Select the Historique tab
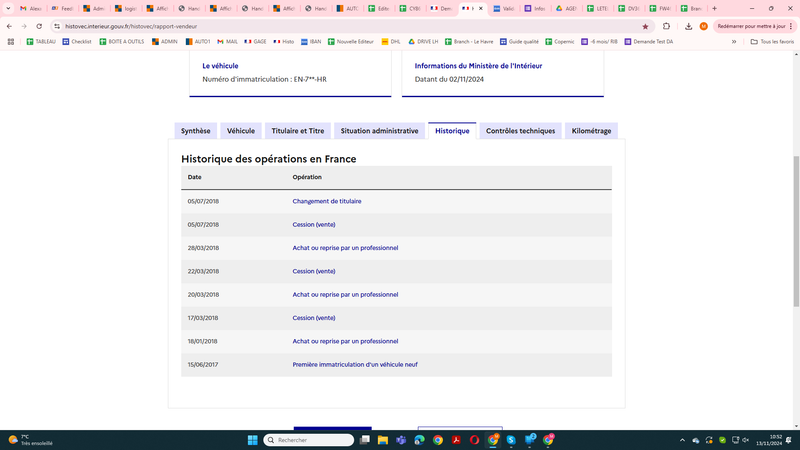This screenshot has height=450, width=800. click(452, 131)
